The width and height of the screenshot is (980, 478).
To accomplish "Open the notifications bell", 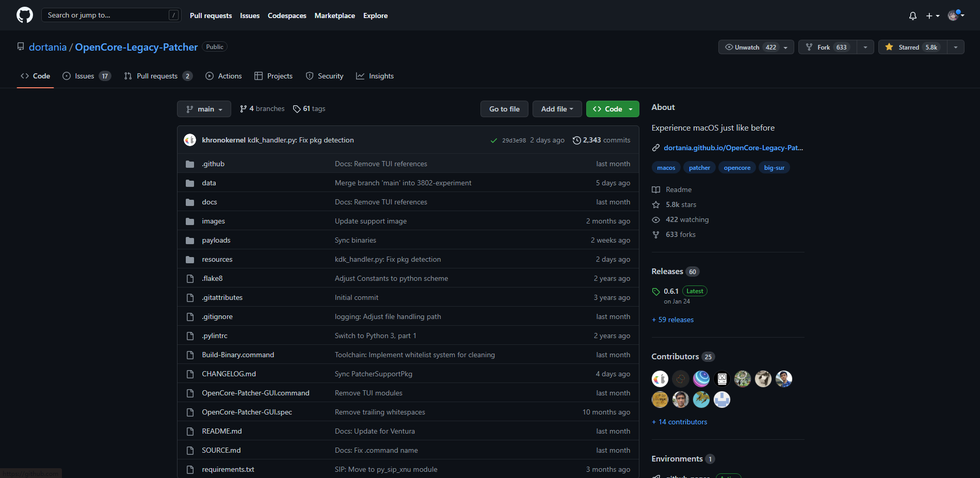I will point(912,15).
